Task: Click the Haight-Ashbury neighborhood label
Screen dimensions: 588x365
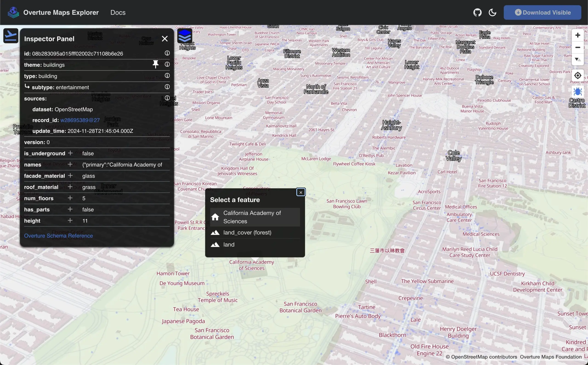Action: (x=391, y=125)
